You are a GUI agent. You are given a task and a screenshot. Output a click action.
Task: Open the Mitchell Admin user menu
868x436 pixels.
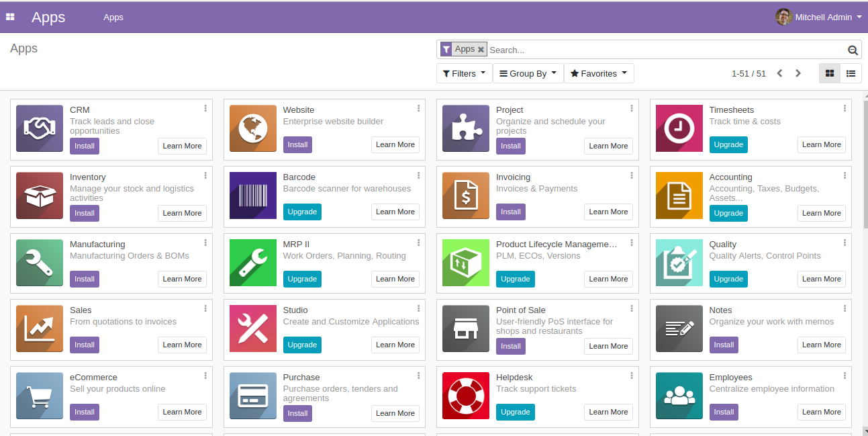819,17
